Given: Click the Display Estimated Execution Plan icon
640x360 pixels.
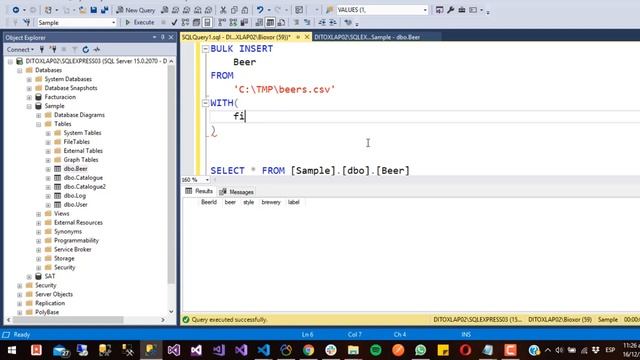Looking at the screenshot, I should [x=185, y=22].
